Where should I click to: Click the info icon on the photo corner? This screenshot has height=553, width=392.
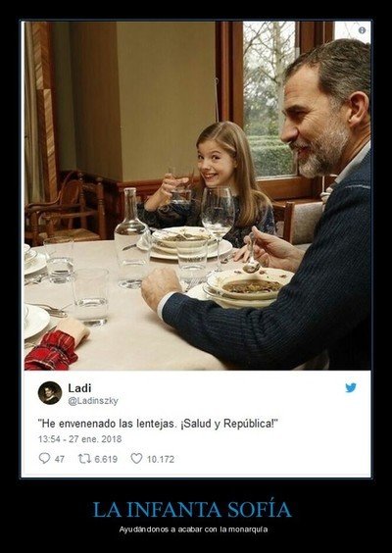pos(362,30)
